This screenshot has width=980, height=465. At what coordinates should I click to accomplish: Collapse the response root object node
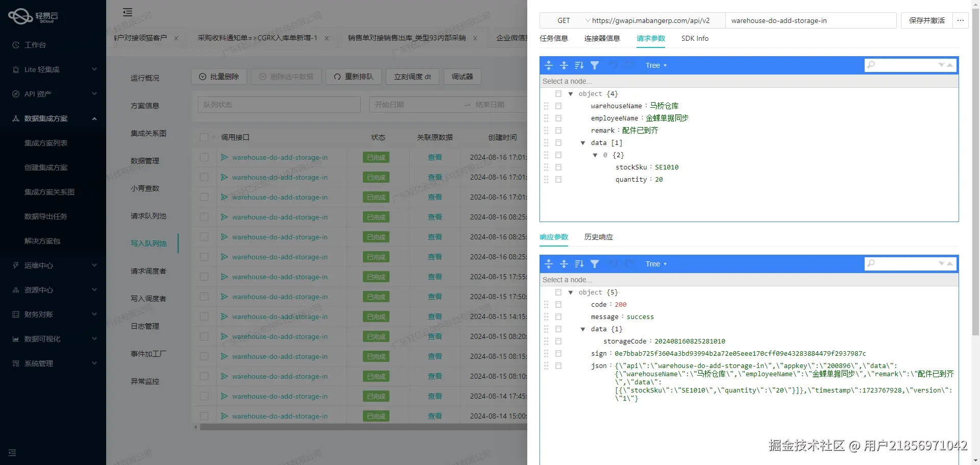coord(571,292)
